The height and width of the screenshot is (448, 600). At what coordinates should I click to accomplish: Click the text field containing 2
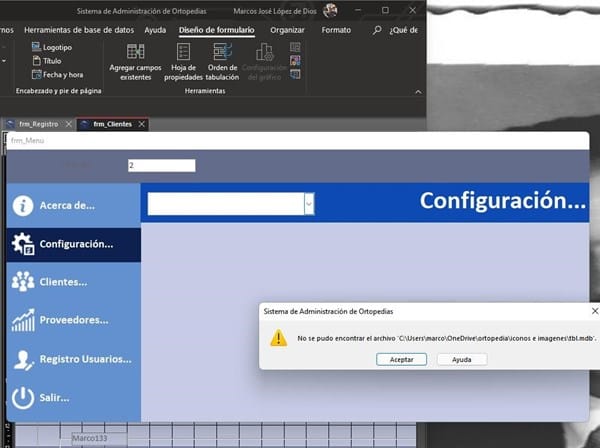tap(161, 165)
